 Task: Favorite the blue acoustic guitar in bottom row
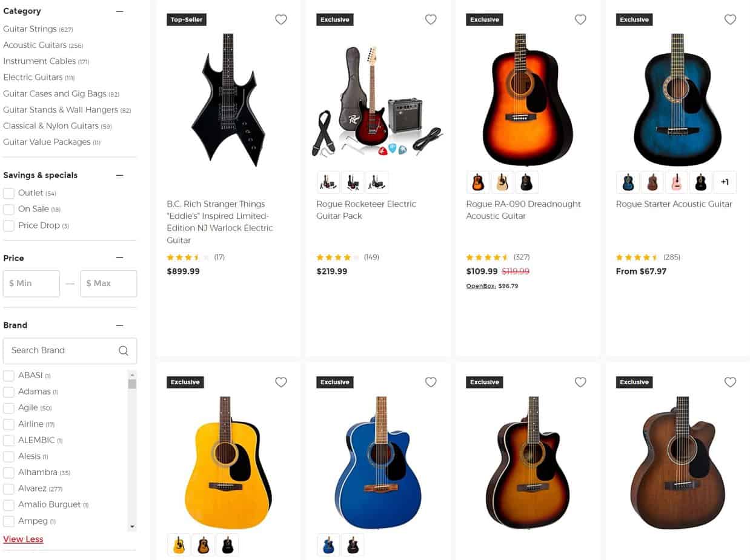click(x=431, y=382)
